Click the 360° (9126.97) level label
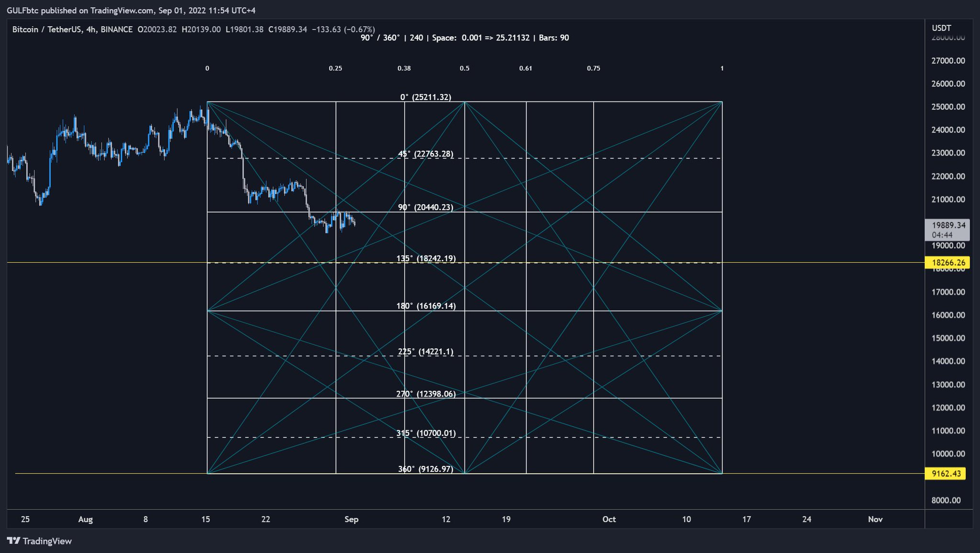The width and height of the screenshot is (980, 553). tap(425, 469)
